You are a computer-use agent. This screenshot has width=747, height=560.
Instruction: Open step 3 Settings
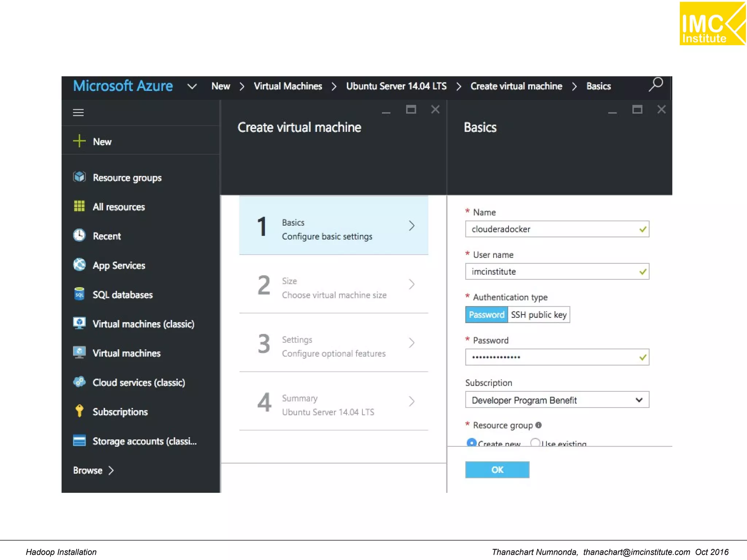point(333,343)
